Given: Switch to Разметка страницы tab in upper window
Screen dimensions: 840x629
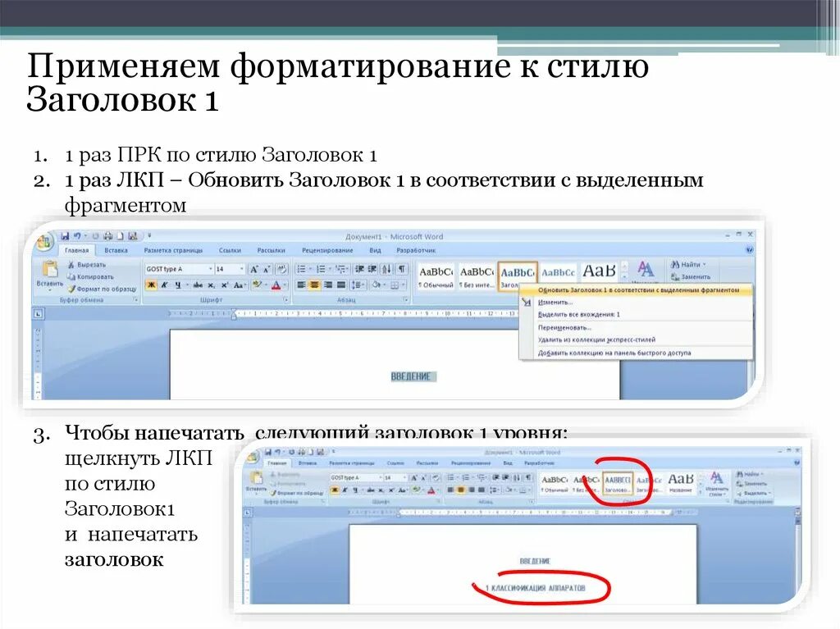Looking at the screenshot, I should click(x=173, y=250).
